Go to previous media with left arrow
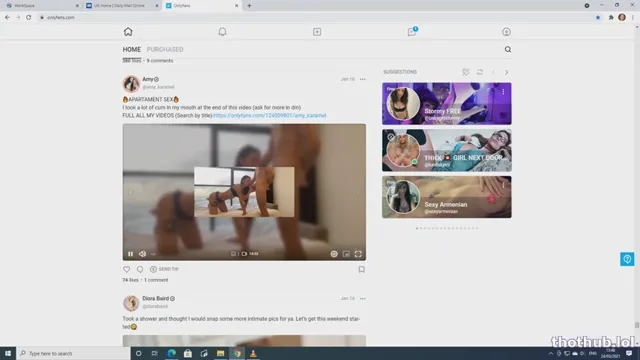The image size is (640, 360). [x=131, y=192]
